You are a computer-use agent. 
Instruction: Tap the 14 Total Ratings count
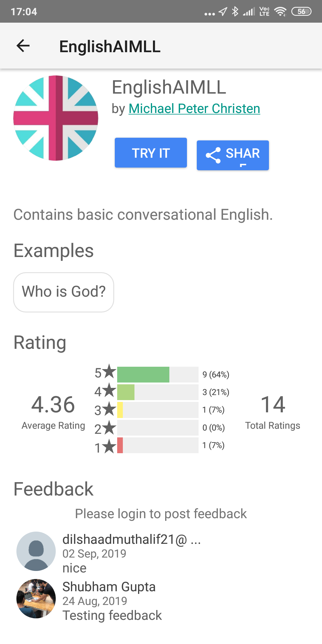click(x=273, y=405)
